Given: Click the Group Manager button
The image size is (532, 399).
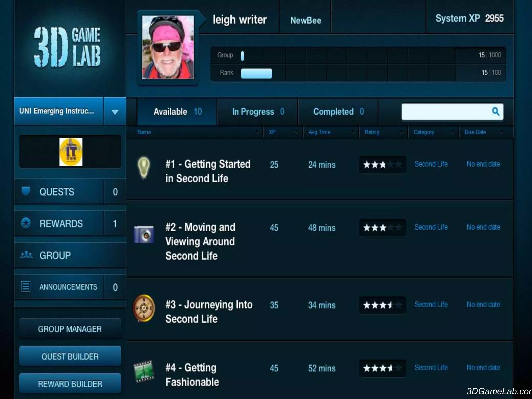Looking at the screenshot, I should 70,329.
